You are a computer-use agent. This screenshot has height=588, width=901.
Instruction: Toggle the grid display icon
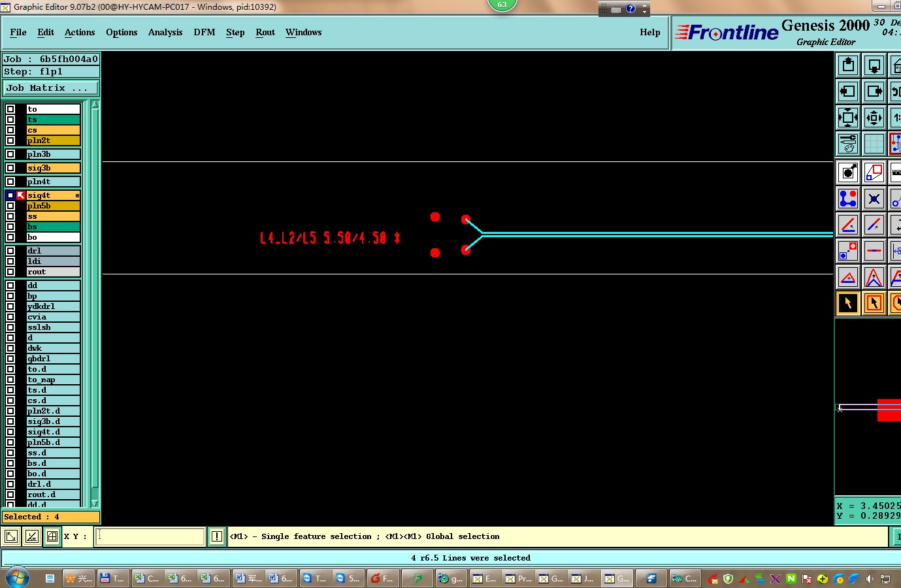(874, 144)
